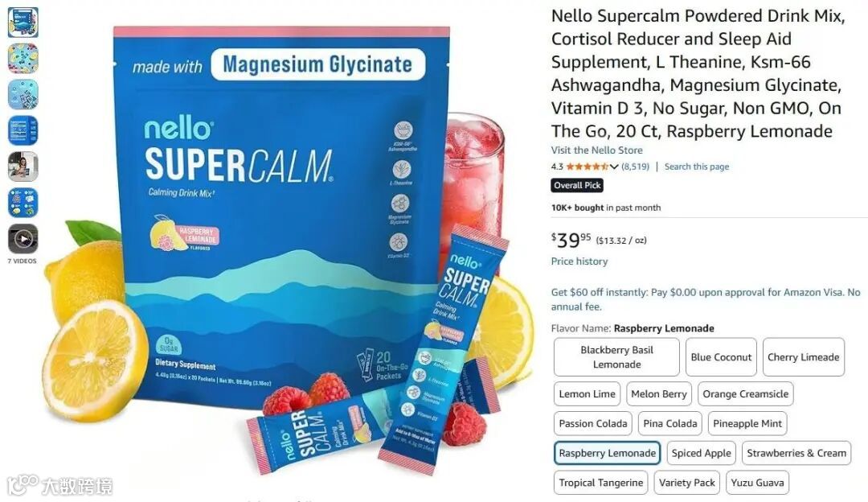Click the Search this page link
Image resolution: width=868 pixels, height=502 pixels.
point(696,167)
